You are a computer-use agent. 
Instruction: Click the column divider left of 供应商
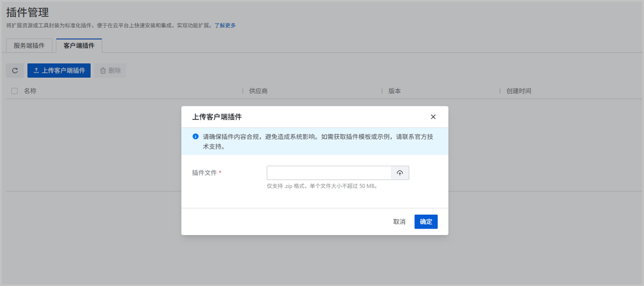243,91
